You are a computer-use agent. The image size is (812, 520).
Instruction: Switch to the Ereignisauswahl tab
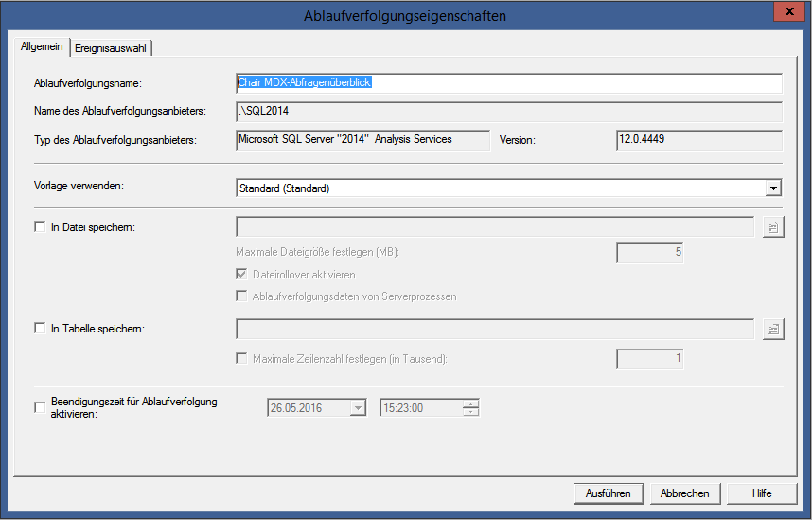pyautogui.click(x=112, y=47)
